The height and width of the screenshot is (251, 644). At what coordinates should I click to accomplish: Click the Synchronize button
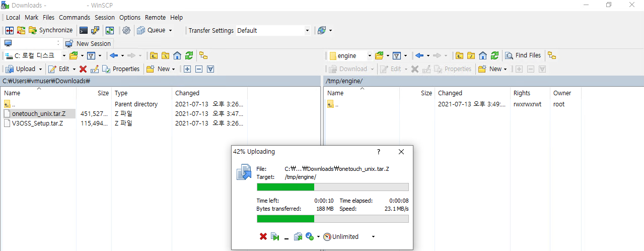[50, 30]
